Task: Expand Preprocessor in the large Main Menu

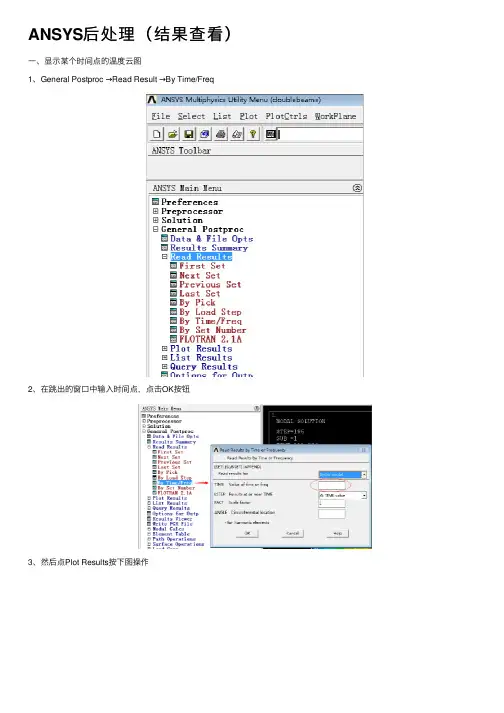Action: tap(156, 211)
